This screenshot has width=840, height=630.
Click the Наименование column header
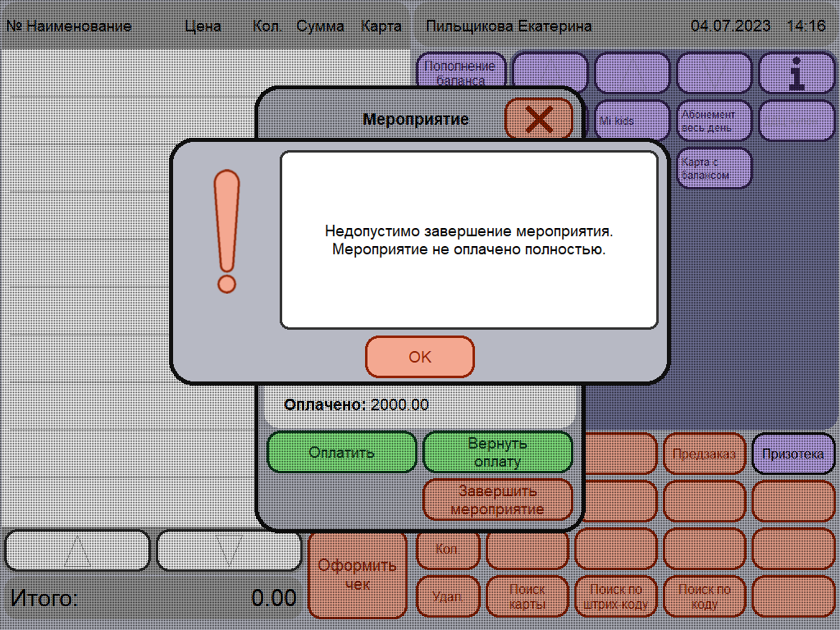click(x=79, y=25)
